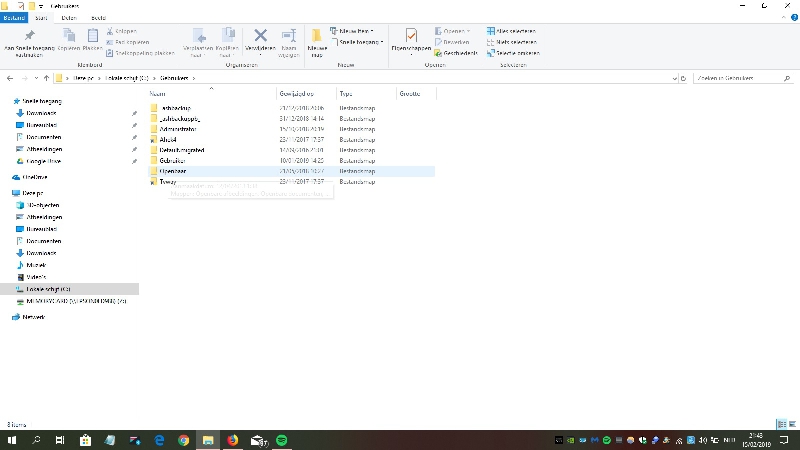
Task: Switch to the large icons view toggle
Action: tap(791, 425)
